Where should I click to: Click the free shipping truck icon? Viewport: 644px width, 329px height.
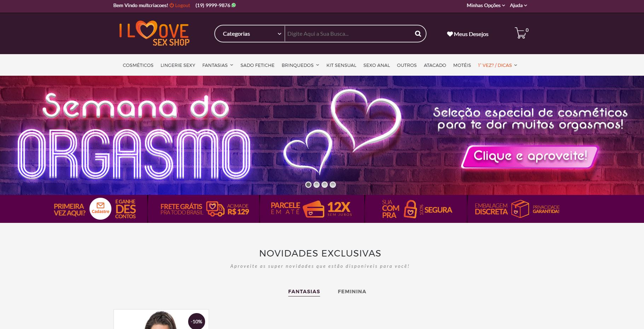coord(215,209)
